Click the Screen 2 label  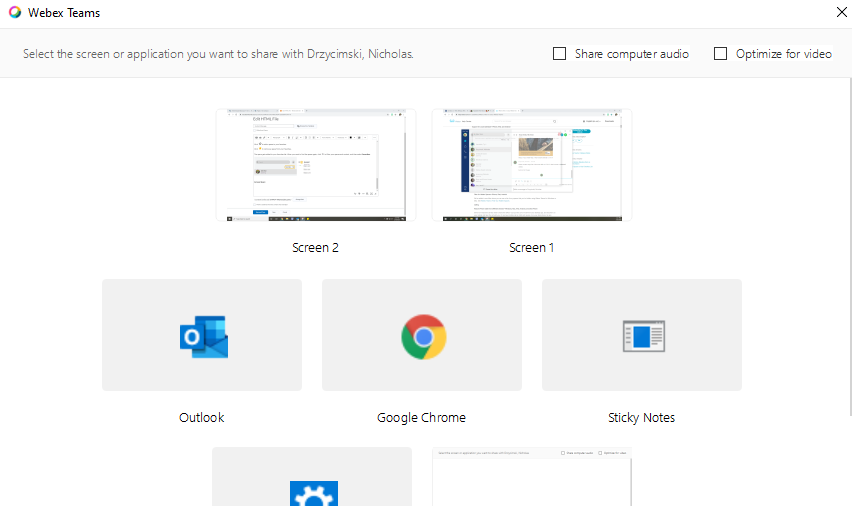(315, 248)
